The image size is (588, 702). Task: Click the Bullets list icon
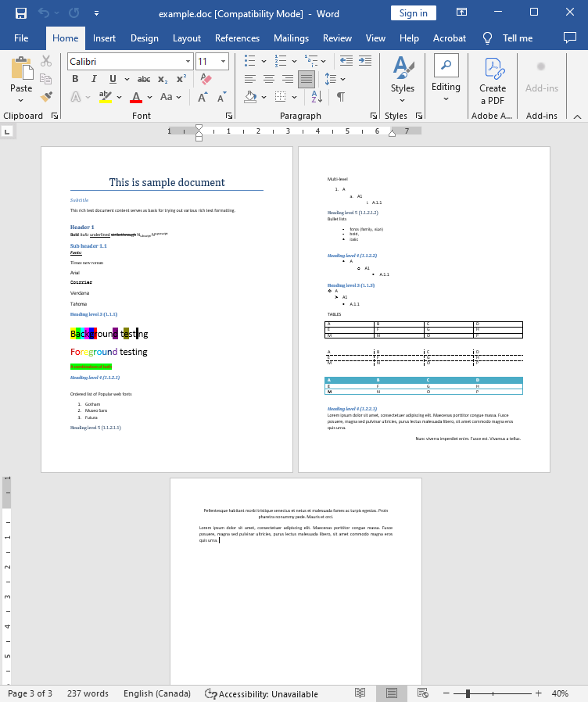click(x=250, y=60)
